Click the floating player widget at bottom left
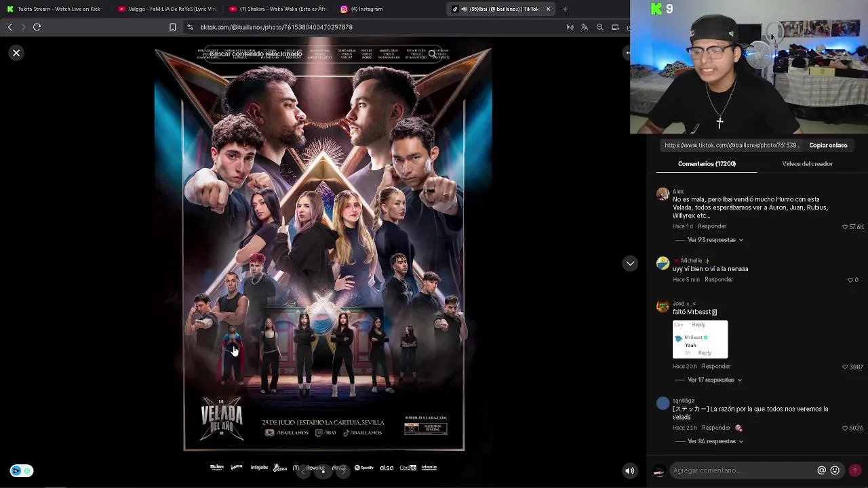868x488 pixels. (21, 470)
